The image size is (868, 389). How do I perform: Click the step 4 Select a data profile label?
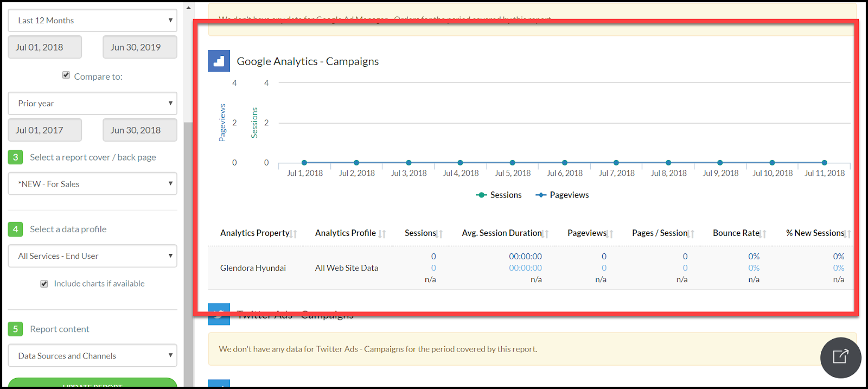pos(68,229)
